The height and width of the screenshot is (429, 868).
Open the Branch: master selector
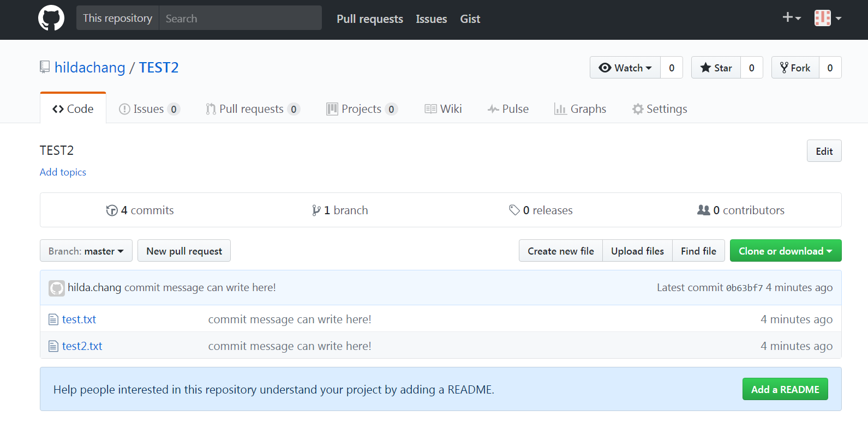tap(86, 251)
